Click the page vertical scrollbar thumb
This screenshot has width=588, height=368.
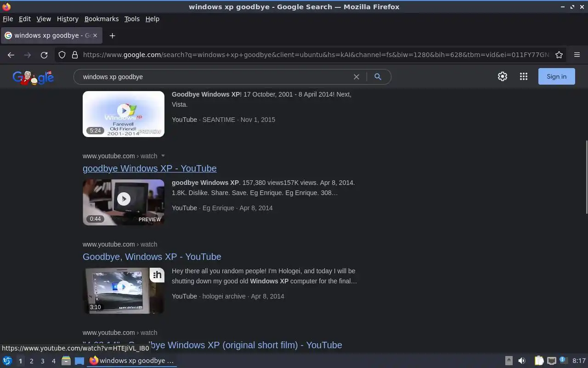pos(586,177)
